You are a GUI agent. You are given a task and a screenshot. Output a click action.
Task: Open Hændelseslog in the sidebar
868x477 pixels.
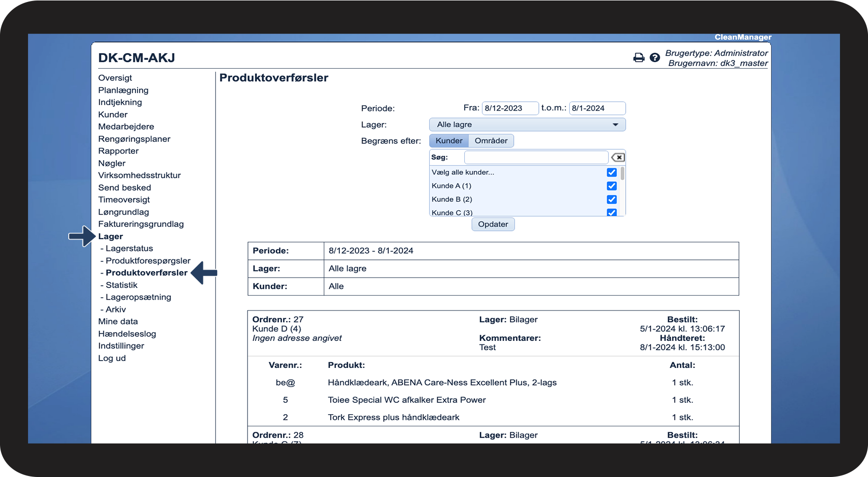[x=127, y=334]
